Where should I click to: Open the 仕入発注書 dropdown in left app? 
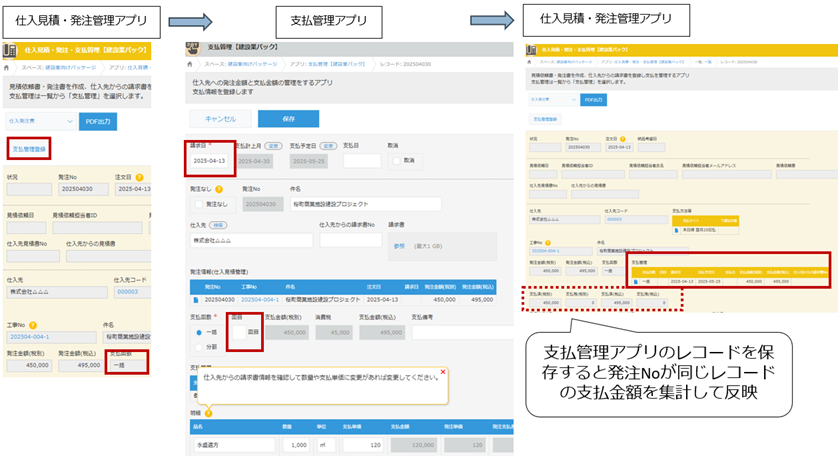[38, 121]
